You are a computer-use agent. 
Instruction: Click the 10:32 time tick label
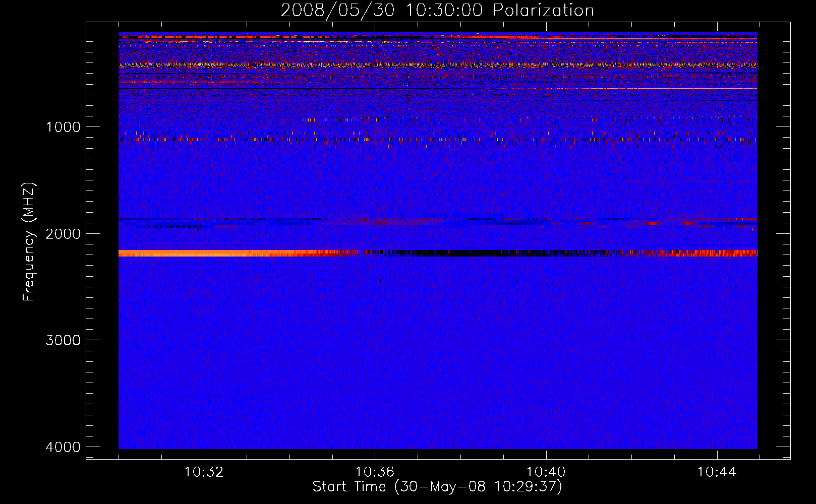tap(204, 472)
